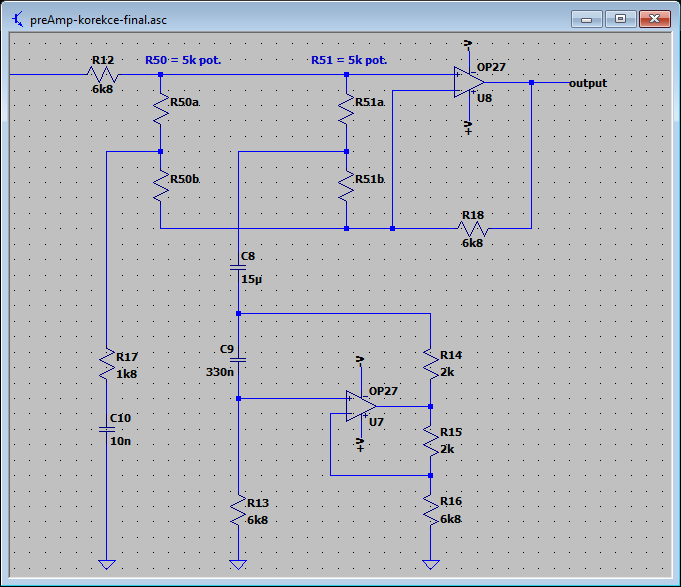Select resistor R12 symbol
Image resolution: width=681 pixels, height=587 pixels.
(103, 75)
